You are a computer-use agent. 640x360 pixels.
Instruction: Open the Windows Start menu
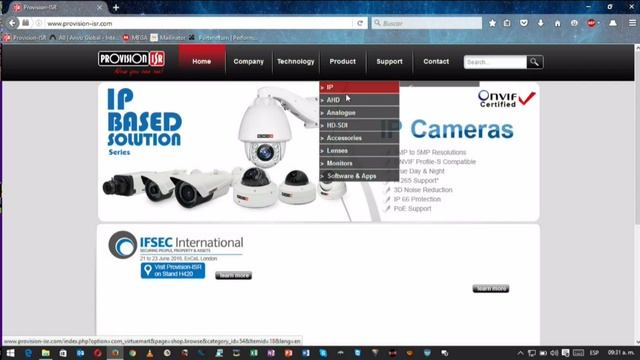(11, 353)
